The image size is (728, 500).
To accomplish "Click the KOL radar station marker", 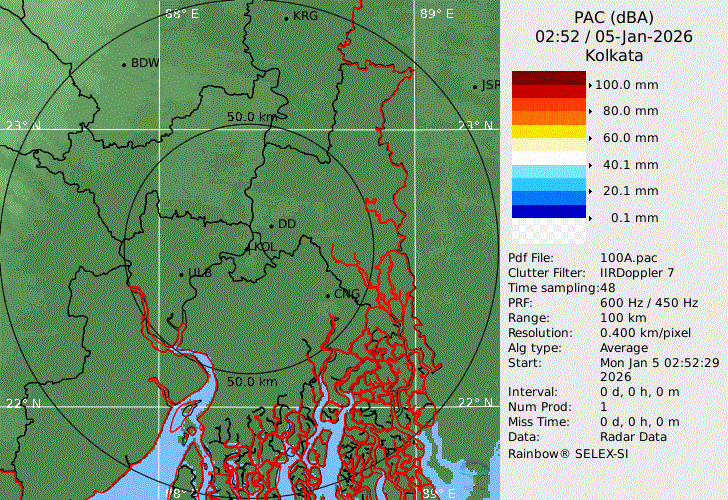I will [250, 246].
